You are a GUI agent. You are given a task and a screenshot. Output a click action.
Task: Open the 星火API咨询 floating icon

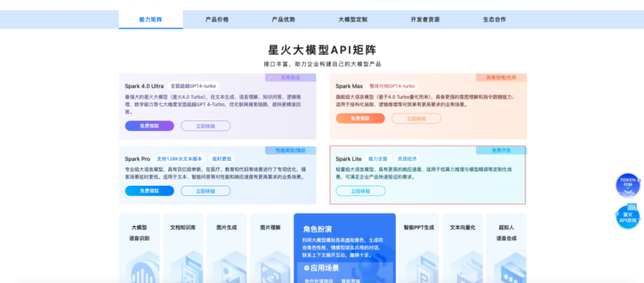[628, 216]
